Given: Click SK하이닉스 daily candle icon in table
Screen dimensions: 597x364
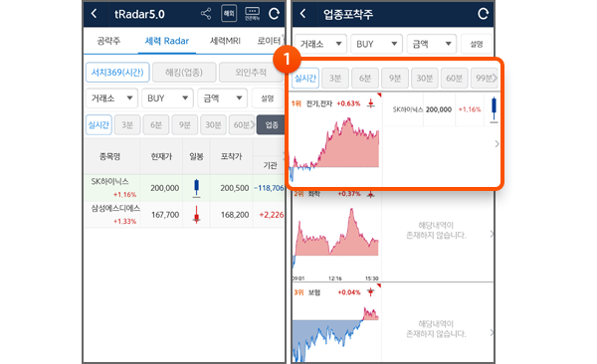Looking at the screenshot, I should click(x=196, y=188).
